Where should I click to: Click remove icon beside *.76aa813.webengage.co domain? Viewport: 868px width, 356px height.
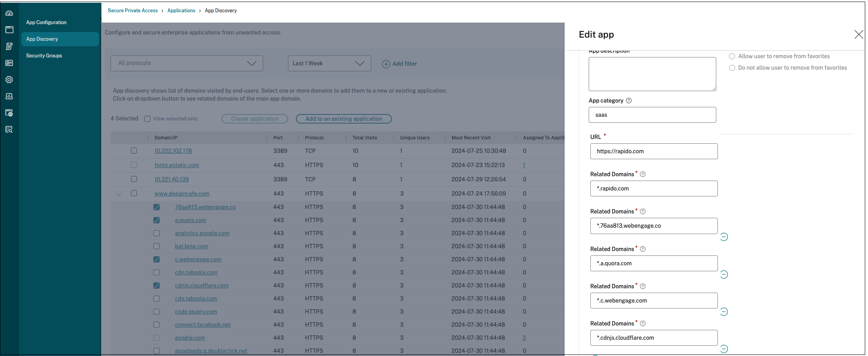(724, 237)
